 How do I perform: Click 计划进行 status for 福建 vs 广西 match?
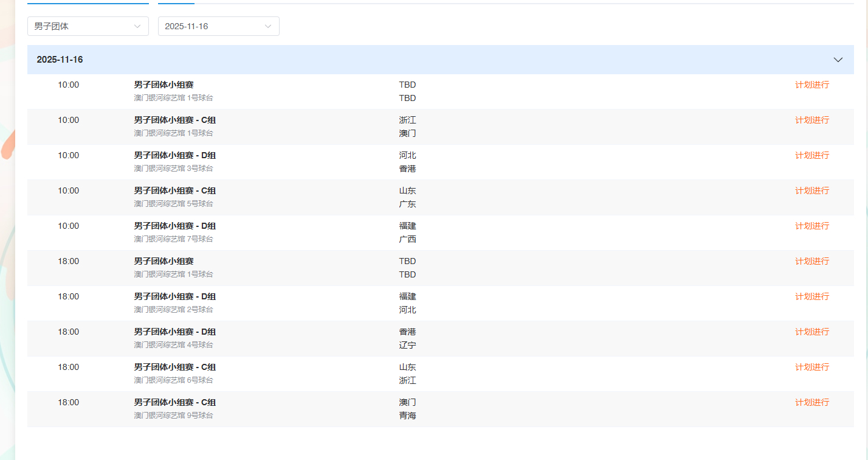(x=812, y=226)
